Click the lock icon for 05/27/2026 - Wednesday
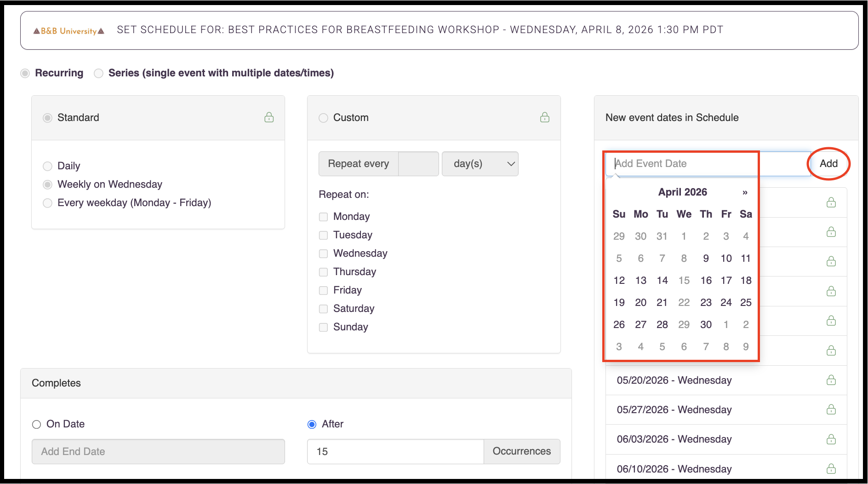 point(831,409)
